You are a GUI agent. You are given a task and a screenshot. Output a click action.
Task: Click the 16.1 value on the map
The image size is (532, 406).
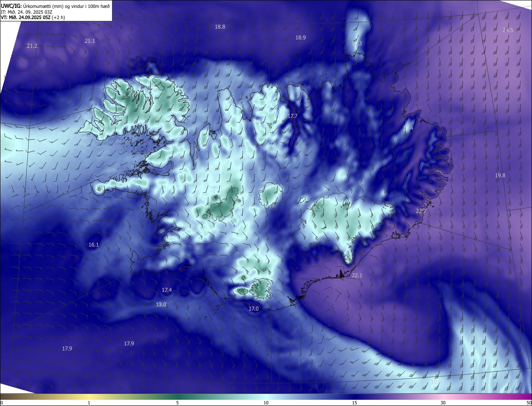pos(94,245)
